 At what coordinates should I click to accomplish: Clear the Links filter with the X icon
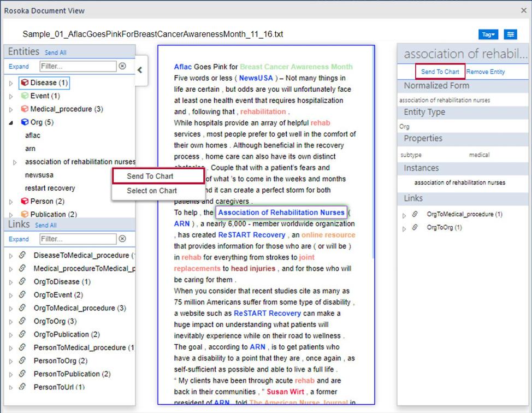coord(122,239)
